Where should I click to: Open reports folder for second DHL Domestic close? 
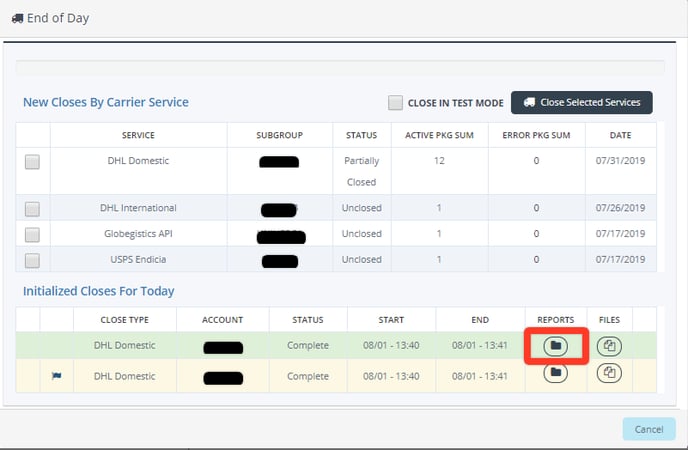(x=557, y=373)
